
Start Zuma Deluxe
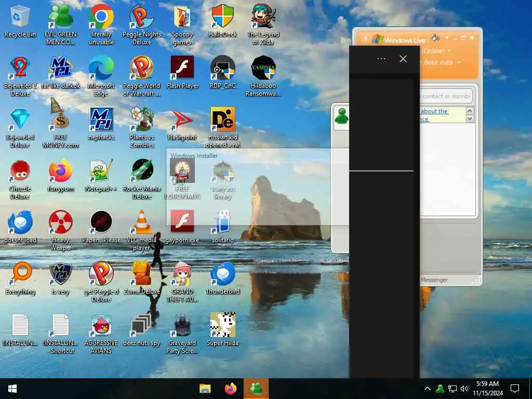coord(142,278)
